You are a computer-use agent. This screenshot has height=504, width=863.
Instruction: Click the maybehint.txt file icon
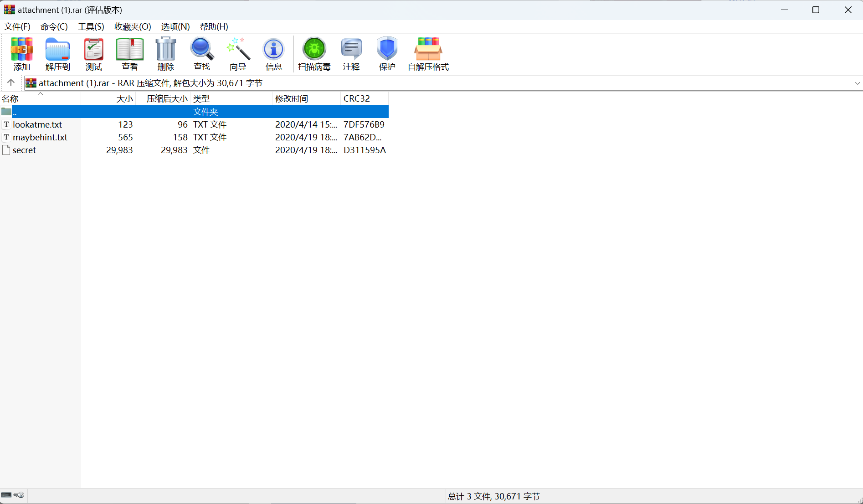[x=6, y=137]
